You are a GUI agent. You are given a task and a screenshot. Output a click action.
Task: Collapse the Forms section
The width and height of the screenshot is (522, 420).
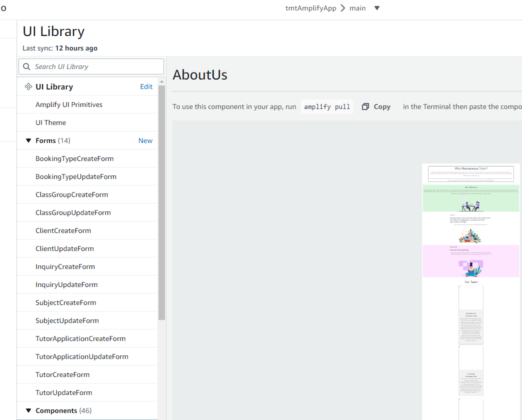coord(28,140)
